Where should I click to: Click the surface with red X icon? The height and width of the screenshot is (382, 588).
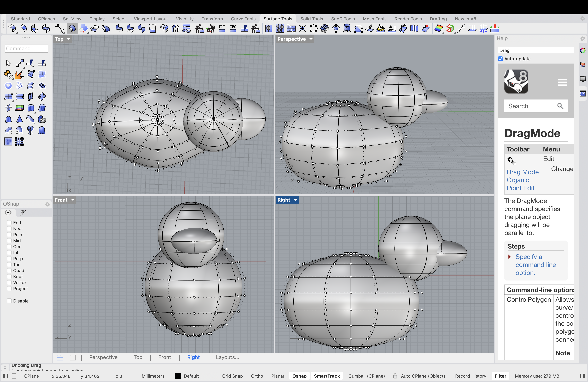(x=425, y=29)
